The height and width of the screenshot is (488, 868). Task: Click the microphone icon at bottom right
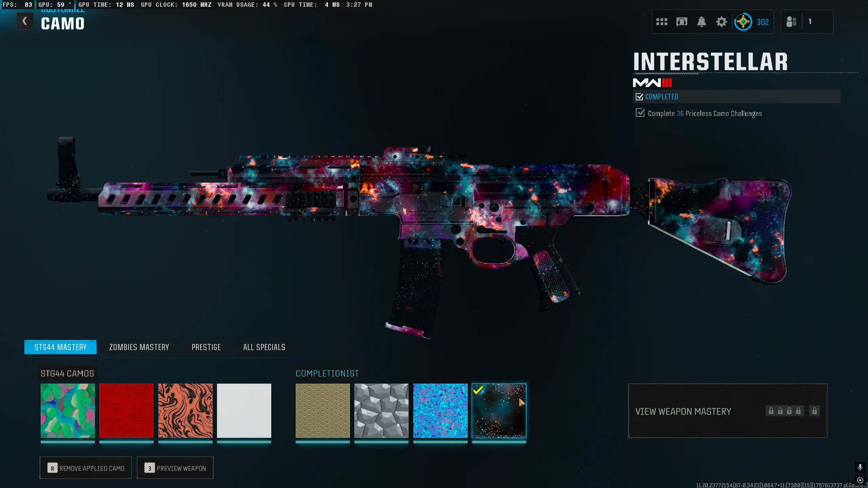coord(860,467)
